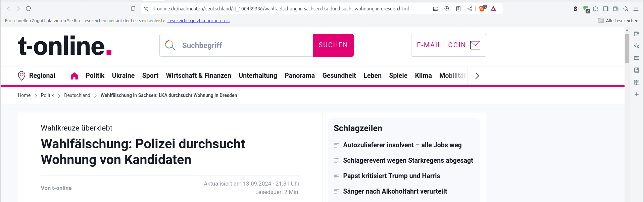
Task: Click the E-MAIL LOGIN button
Action: pyautogui.click(x=449, y=45)
